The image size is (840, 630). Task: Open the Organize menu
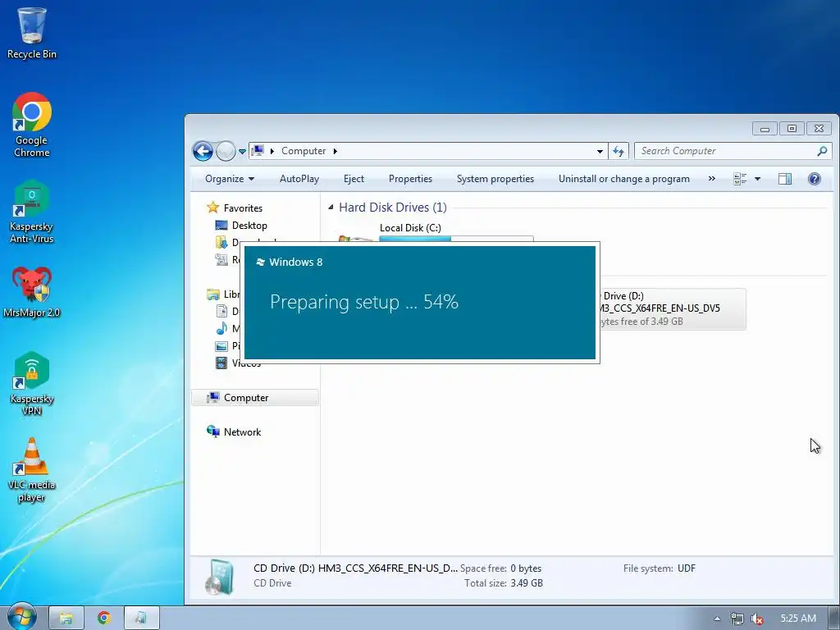click(230, 179)
